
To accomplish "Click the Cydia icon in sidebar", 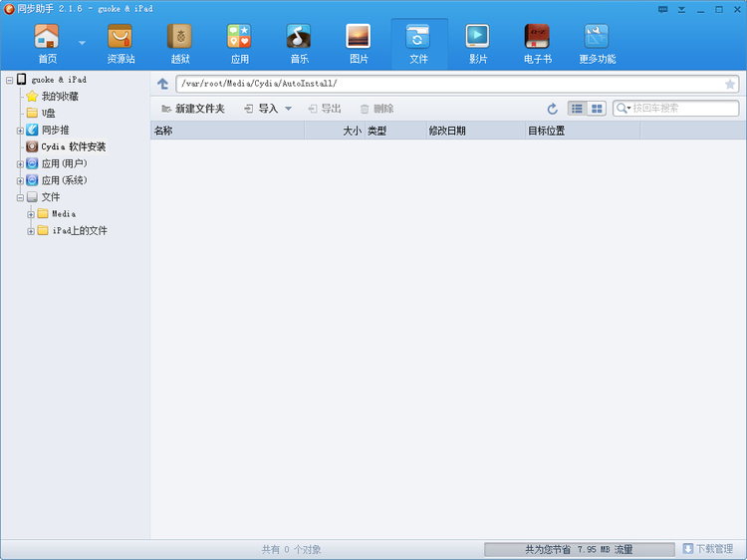I will click(x=32, y=146).
